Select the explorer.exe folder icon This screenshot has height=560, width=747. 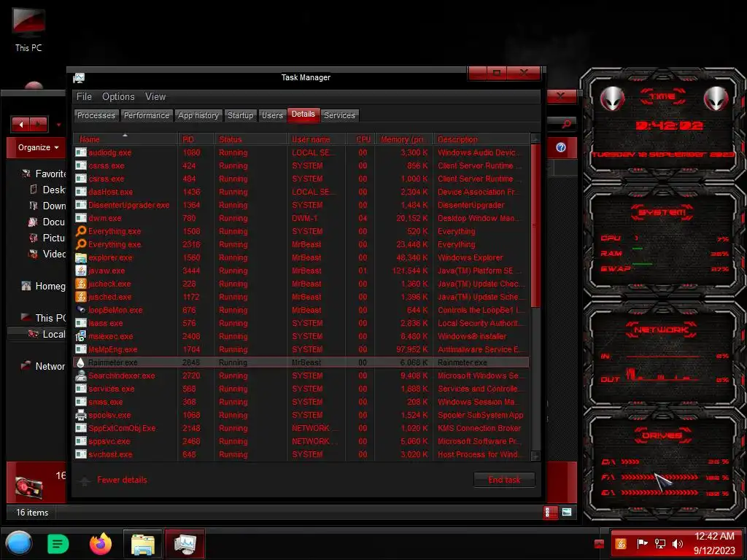81,257
